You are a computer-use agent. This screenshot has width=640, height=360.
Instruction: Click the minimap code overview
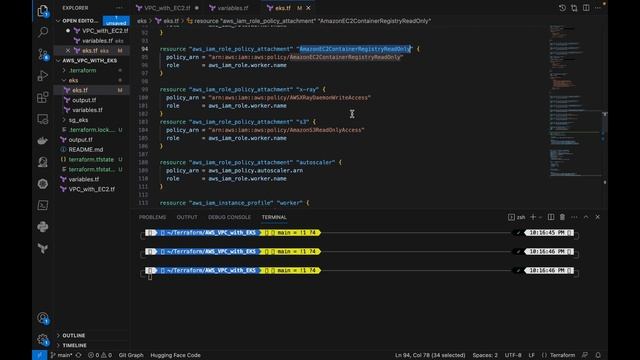[x=575, y=100]
